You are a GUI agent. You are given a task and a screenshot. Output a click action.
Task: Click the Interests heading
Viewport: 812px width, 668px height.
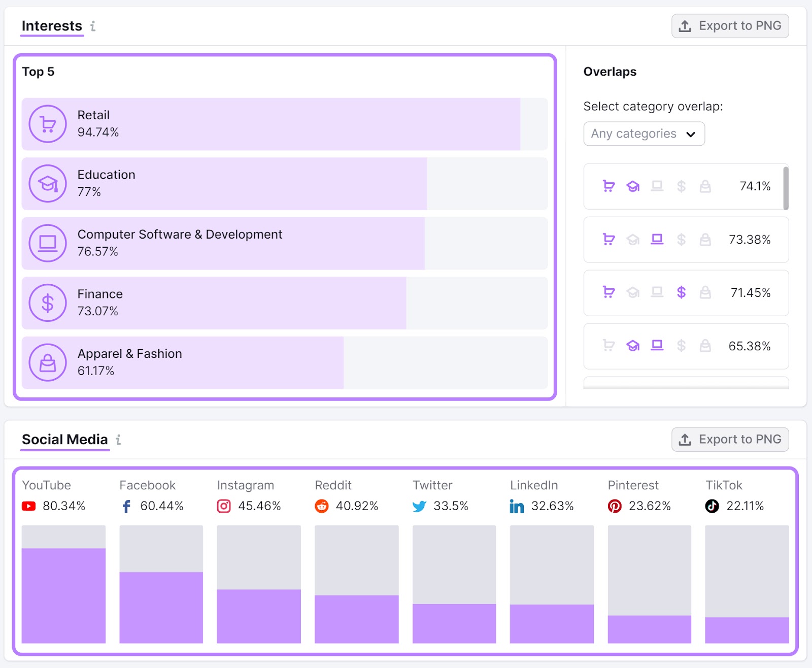[51, 25]
